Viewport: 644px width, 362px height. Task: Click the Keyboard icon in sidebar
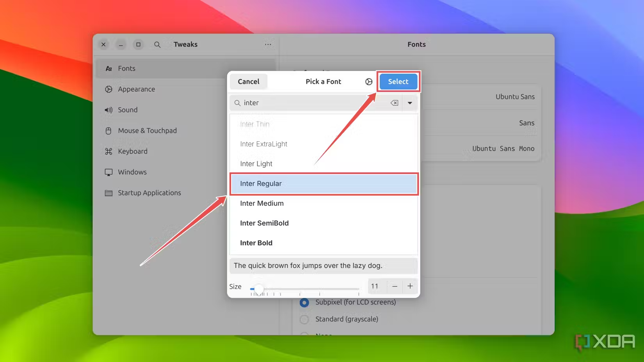(x=109, y=151)
